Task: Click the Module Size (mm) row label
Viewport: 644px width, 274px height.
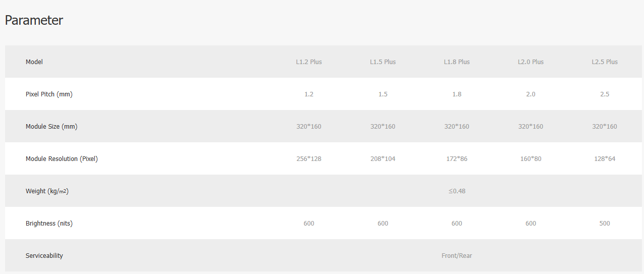Action: click(51, 127)
